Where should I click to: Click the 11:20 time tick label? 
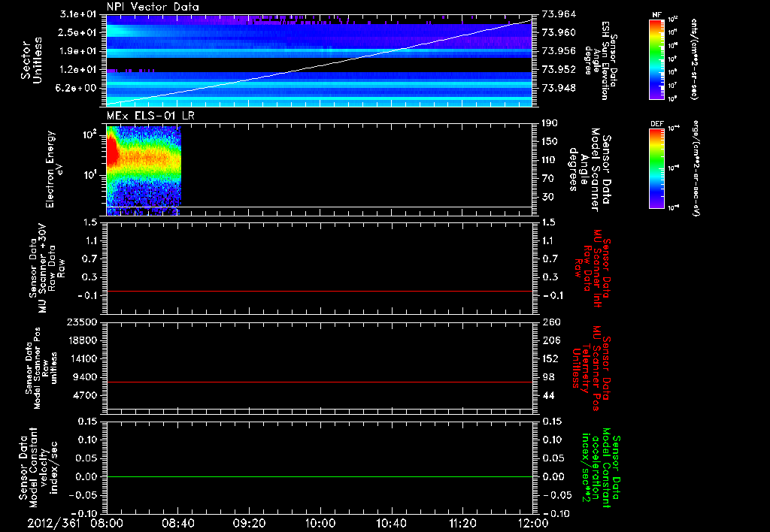tap(462, 523)
